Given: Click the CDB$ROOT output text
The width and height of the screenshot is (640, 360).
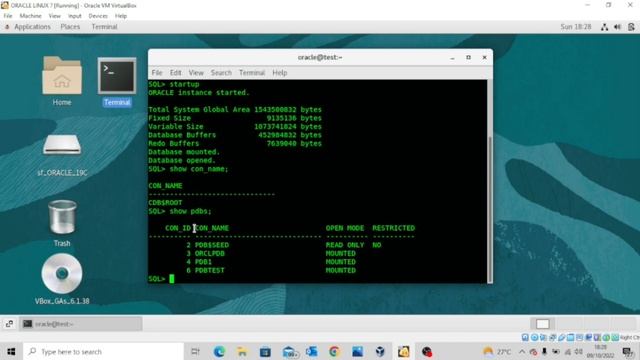Looking at the screenshot, I should click(x=165, y=203).
